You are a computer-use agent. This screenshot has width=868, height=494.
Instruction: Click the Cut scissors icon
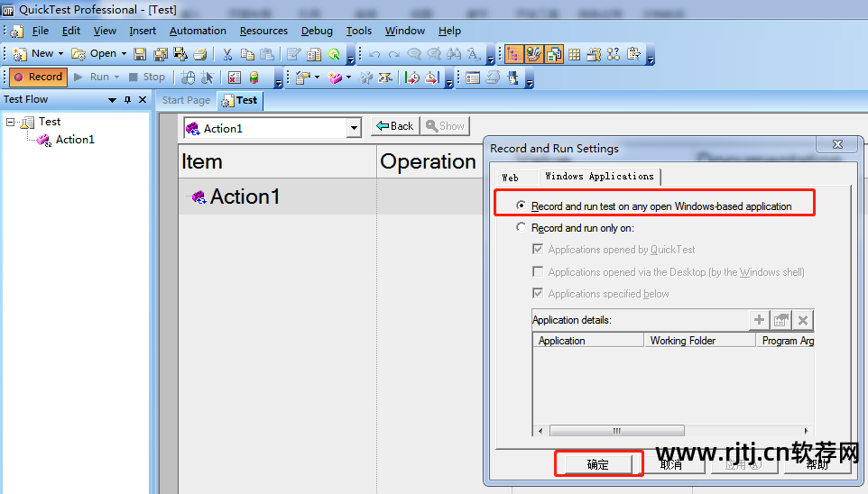(227, 54)
